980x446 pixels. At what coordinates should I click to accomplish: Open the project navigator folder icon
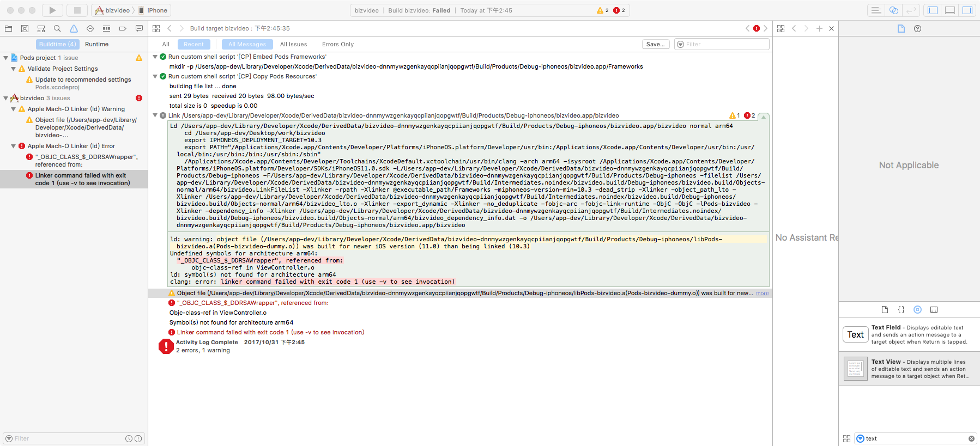coord(8,28)
